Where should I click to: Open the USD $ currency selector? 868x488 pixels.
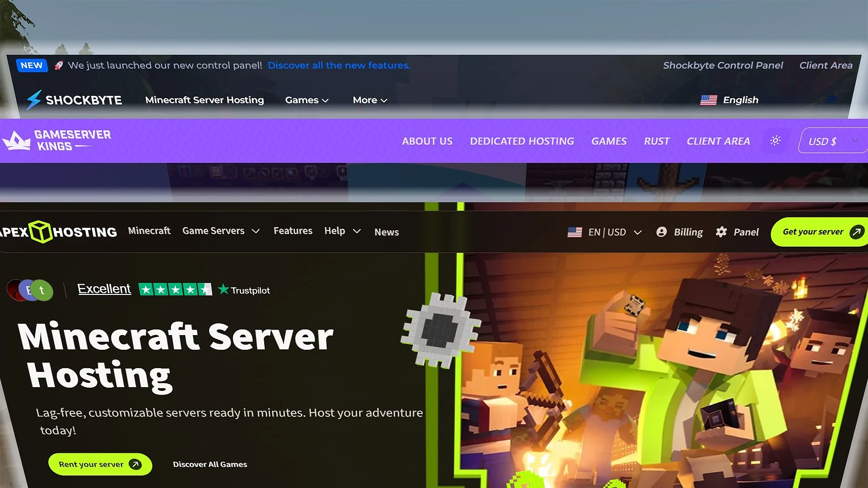click(x=833, y=141)
